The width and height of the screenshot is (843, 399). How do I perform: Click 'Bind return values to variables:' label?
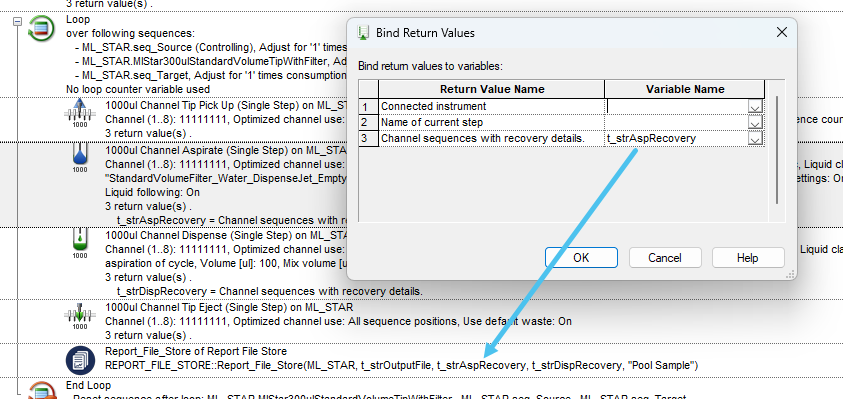point(430,67)
